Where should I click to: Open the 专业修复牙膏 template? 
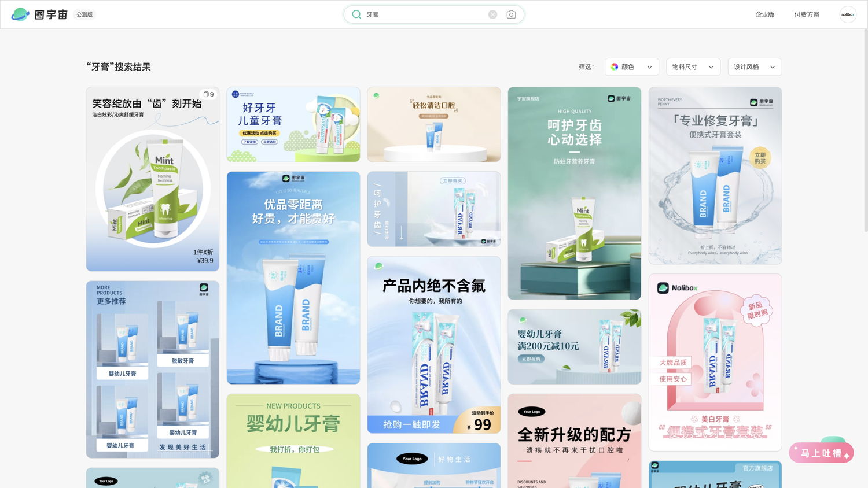pos(715,176)
